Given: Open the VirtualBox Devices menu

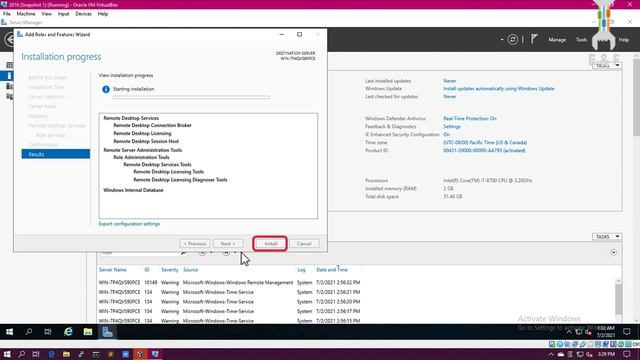Looking at the screenshot, I should (x=83, y=14).
